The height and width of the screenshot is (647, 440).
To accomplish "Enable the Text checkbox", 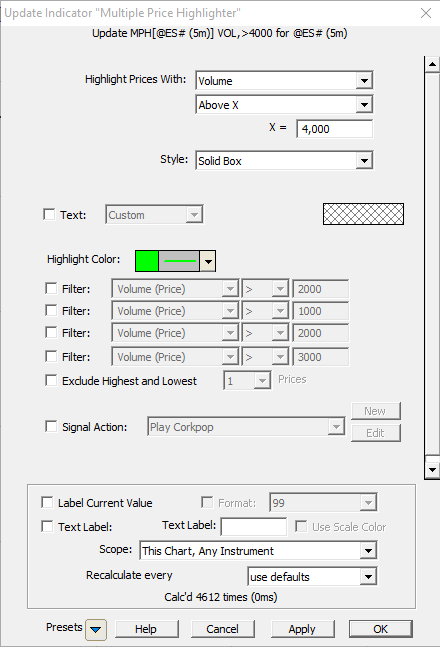I will click(49, 215).
